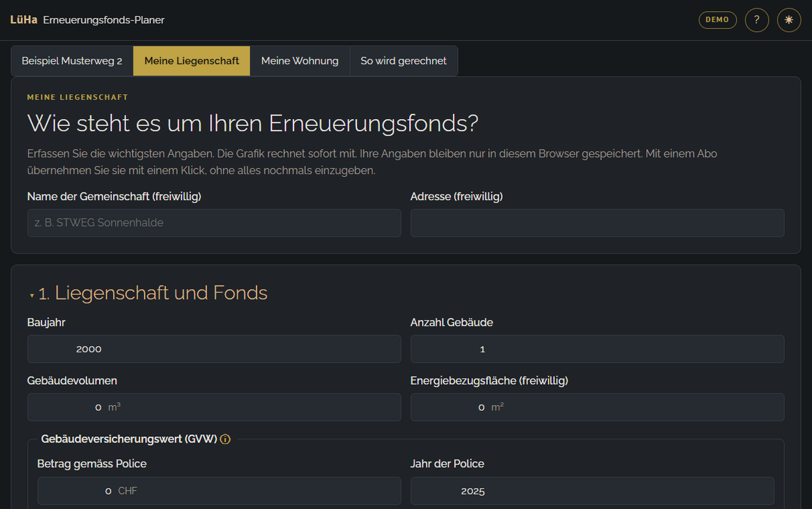Click the GVW info icon
Screen dimensions: 812x509
click(x=225, y=439)
